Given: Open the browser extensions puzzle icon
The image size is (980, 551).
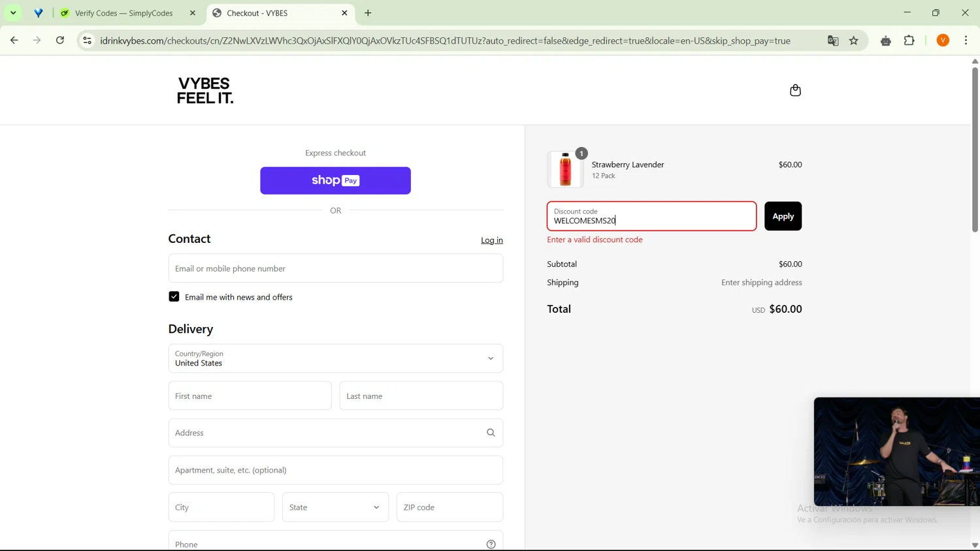Looking at the screenshot, I should point(909,40).
